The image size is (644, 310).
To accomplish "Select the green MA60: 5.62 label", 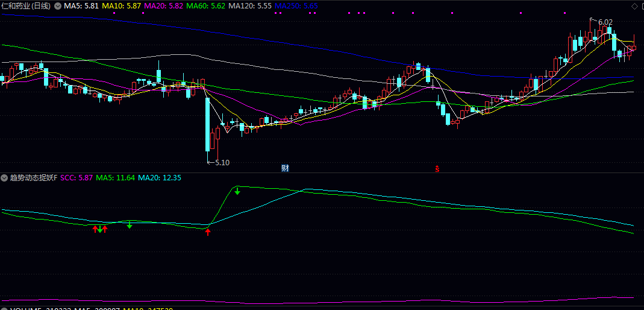I will tap(206, 6).
